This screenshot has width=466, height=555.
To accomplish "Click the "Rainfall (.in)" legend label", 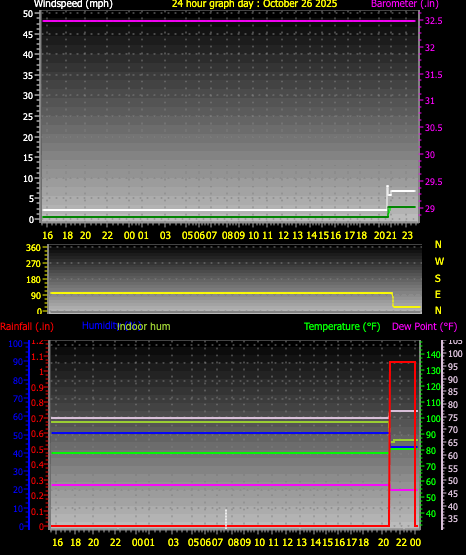I will pyautogui.click(x=27, y=326).
